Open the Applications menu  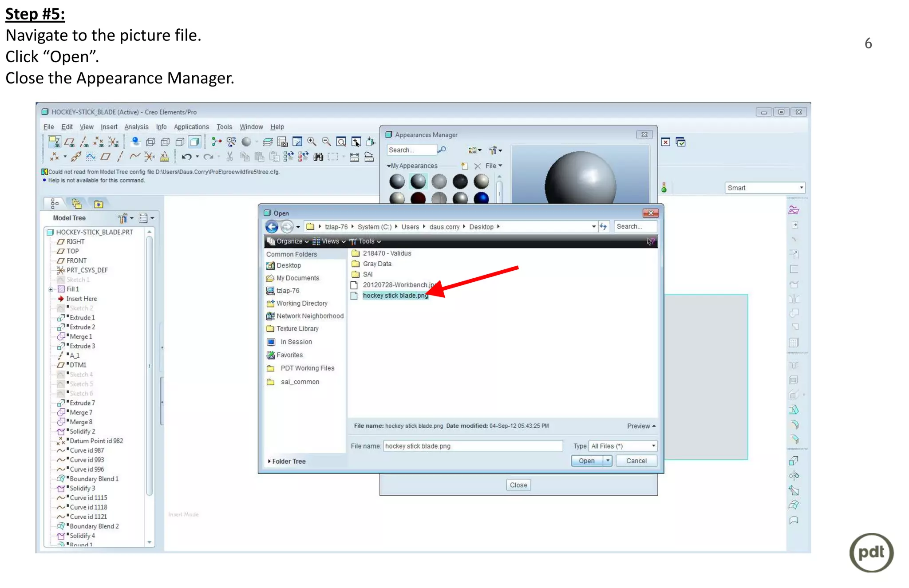pos(191,127)
